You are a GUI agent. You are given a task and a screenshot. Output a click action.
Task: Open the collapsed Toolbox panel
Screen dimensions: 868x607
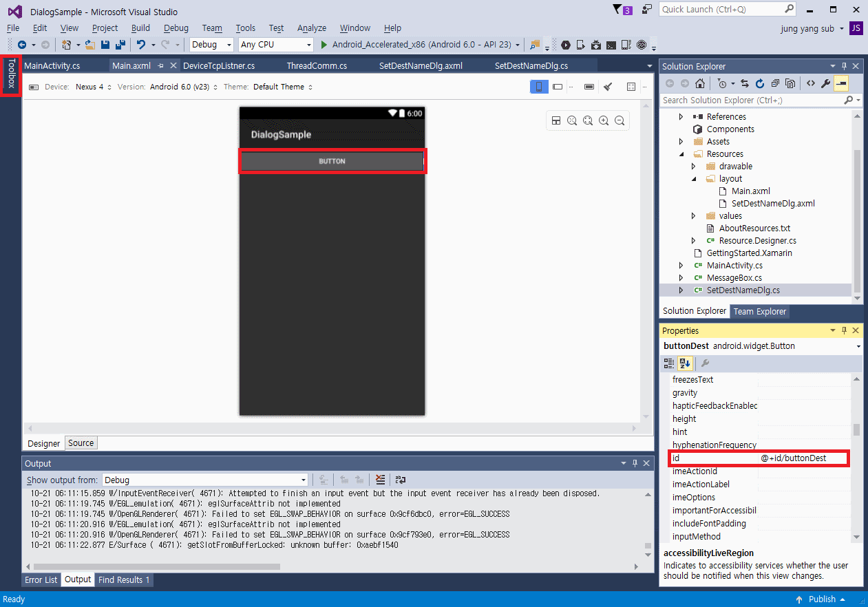click(11, 74)
